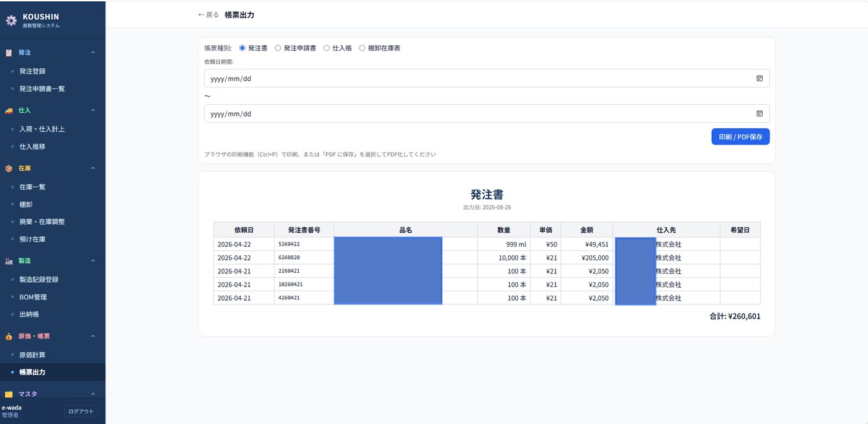Click the ¥49,451 amount cell
This screenshot has width=868, height=424.
(x=587, y=244)
